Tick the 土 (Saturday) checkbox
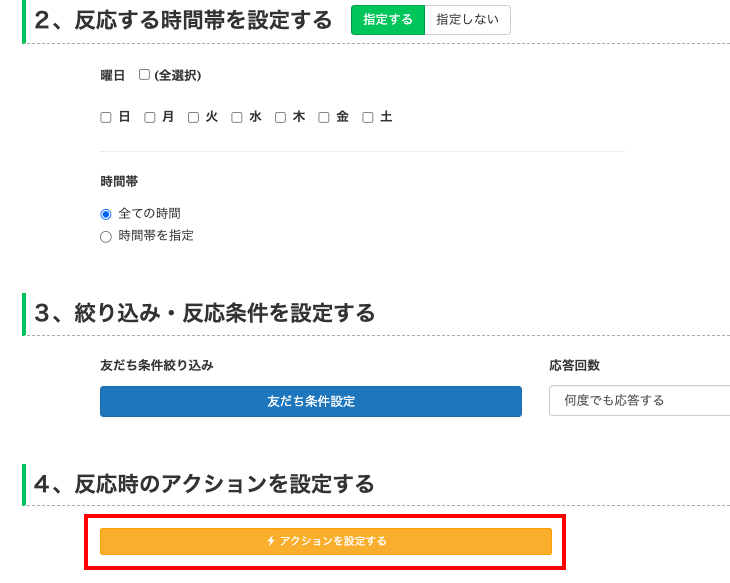This screenshot has height=583, width=730. pyautogui.click(x=368, y=117)
